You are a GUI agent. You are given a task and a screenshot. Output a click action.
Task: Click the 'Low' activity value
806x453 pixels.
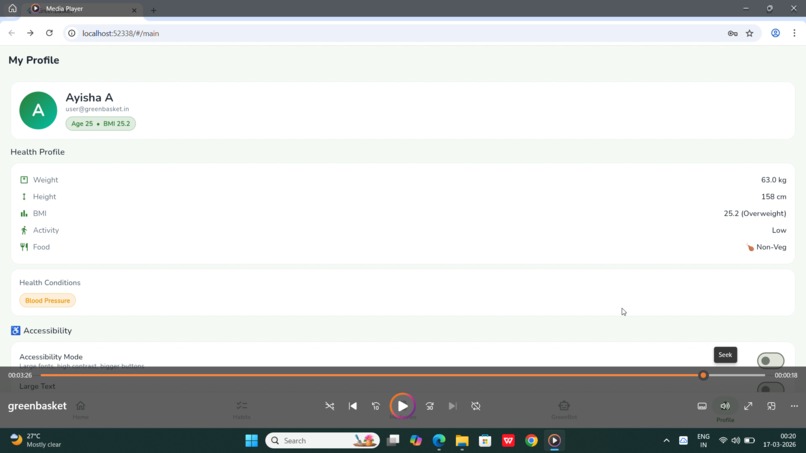coord(779,230)
